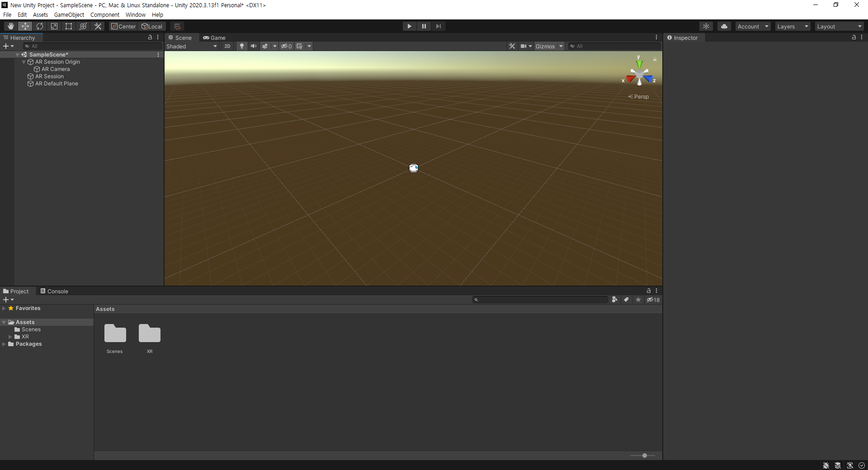Image resolution: width=868 pixels, height=470 pixels.
Task: Open SampleScene options menu
Action: [x=158, y=55]
